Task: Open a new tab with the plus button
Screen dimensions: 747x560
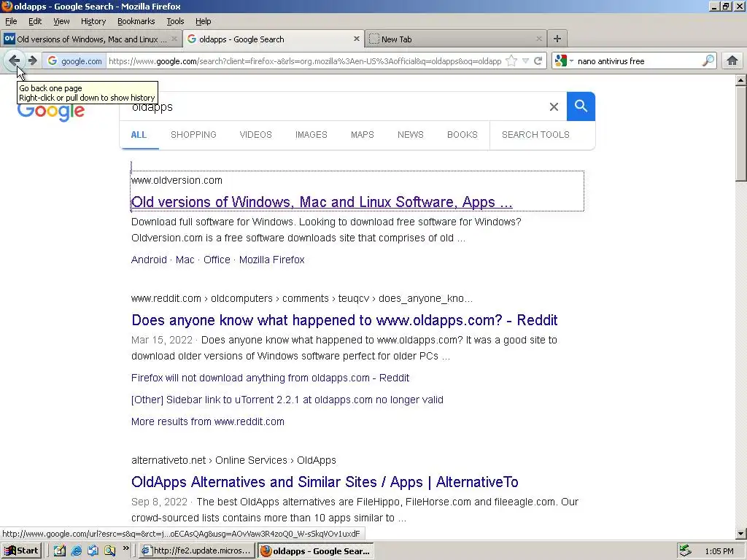Action: (557, 39)
